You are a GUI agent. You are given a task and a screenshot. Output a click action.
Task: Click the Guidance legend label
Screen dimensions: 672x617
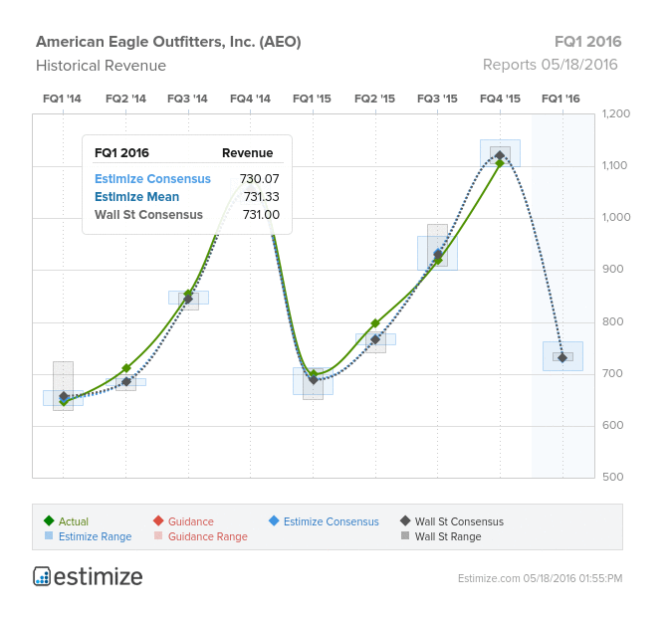191,521
